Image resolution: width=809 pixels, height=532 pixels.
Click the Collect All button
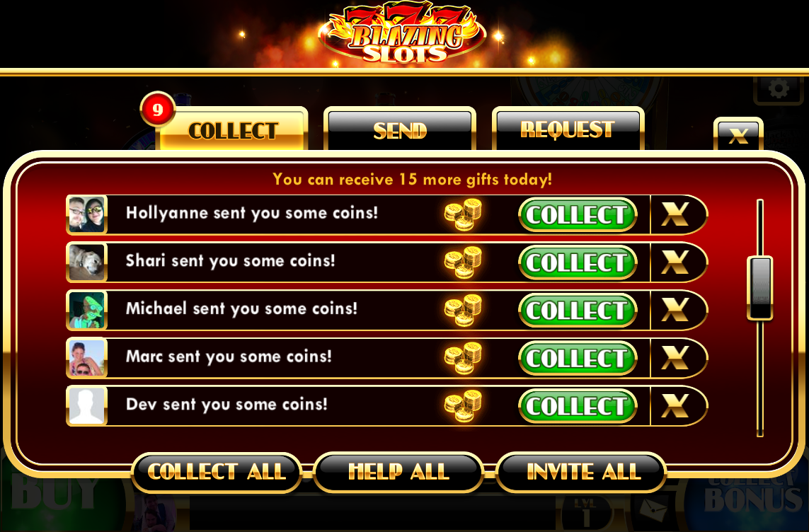217,472
